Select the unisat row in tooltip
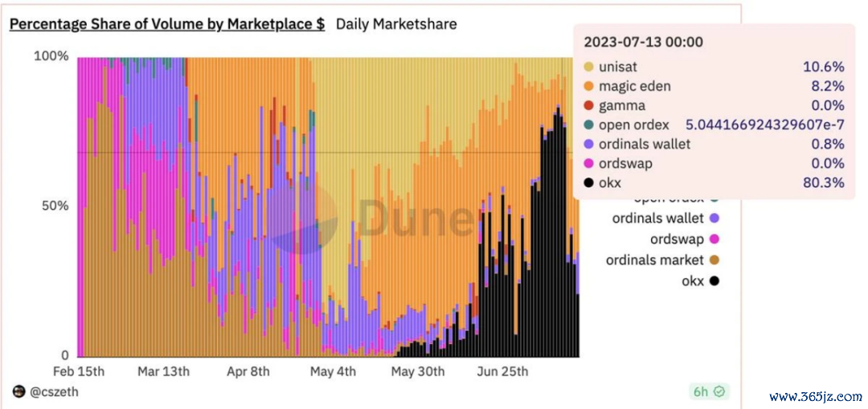The image size is (868, 409). pyautogui.click(x=617, y=67)
